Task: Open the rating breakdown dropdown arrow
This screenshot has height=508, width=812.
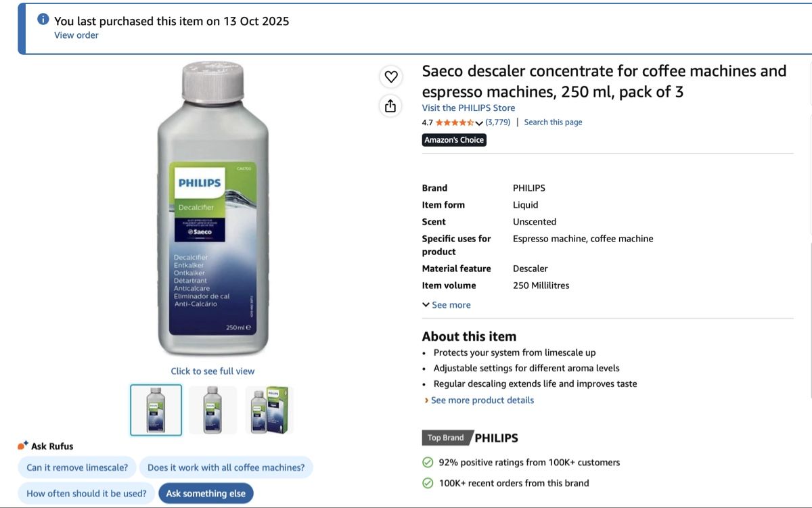Action: point(480,123)
